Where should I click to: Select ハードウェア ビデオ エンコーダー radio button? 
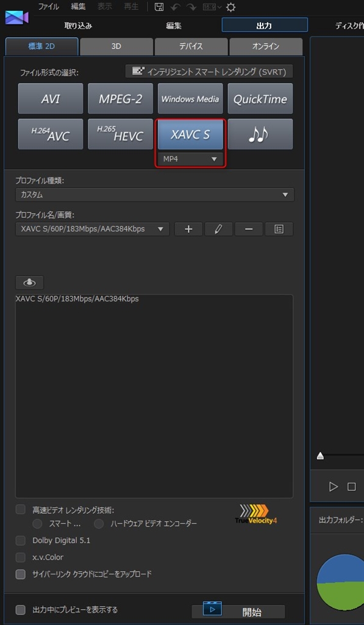pyautogui.click(x=98, y=523)
